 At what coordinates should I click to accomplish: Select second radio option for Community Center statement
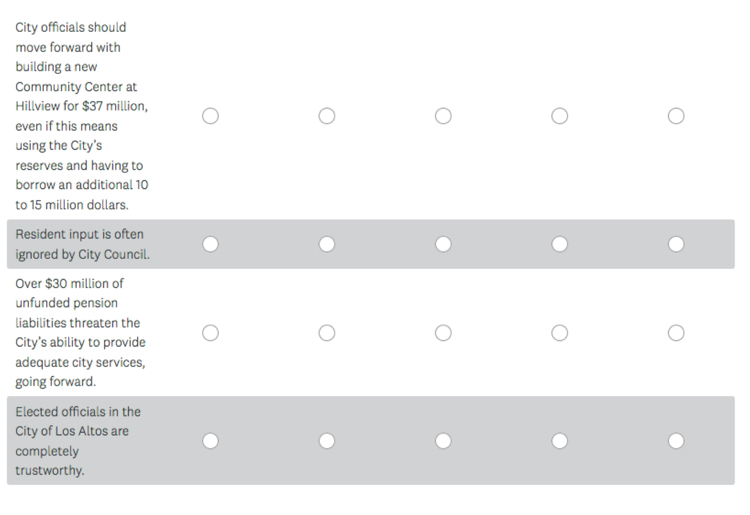[x=327, y=116]
